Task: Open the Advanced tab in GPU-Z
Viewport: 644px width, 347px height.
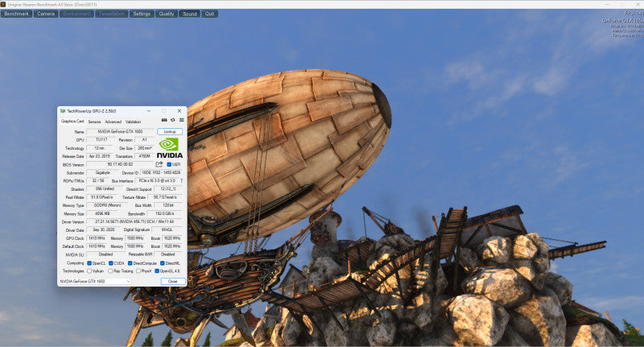Action: point(113,122)
